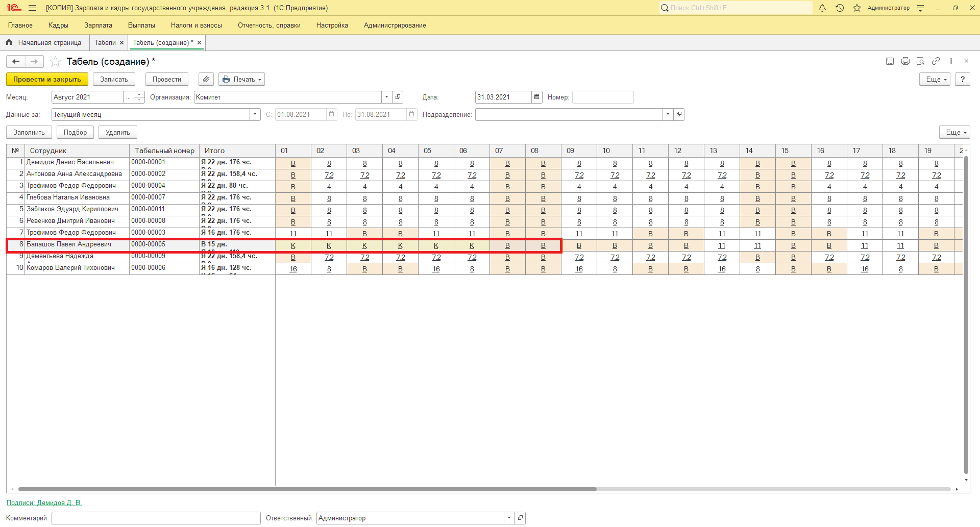Open the Организация record with the open icon

[398, 97]
